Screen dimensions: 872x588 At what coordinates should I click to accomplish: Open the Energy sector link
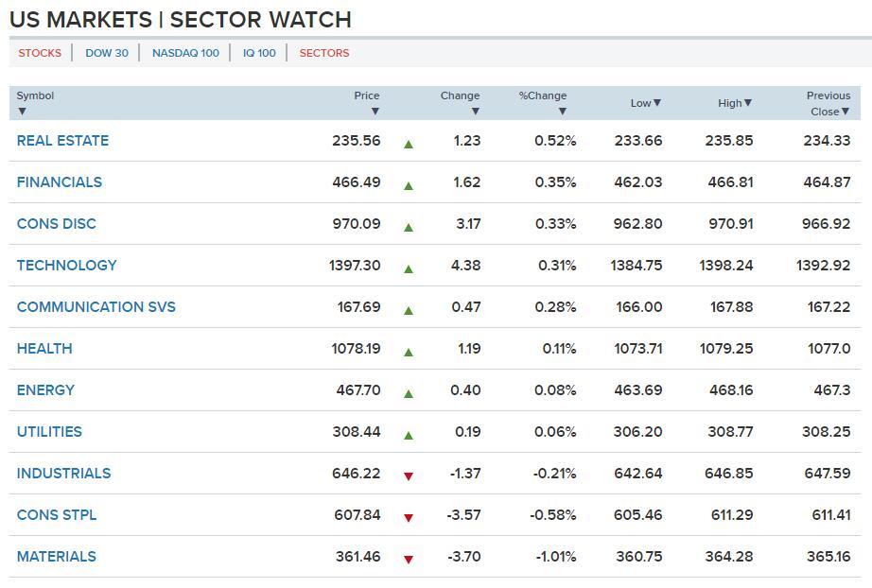click(45, 390)
